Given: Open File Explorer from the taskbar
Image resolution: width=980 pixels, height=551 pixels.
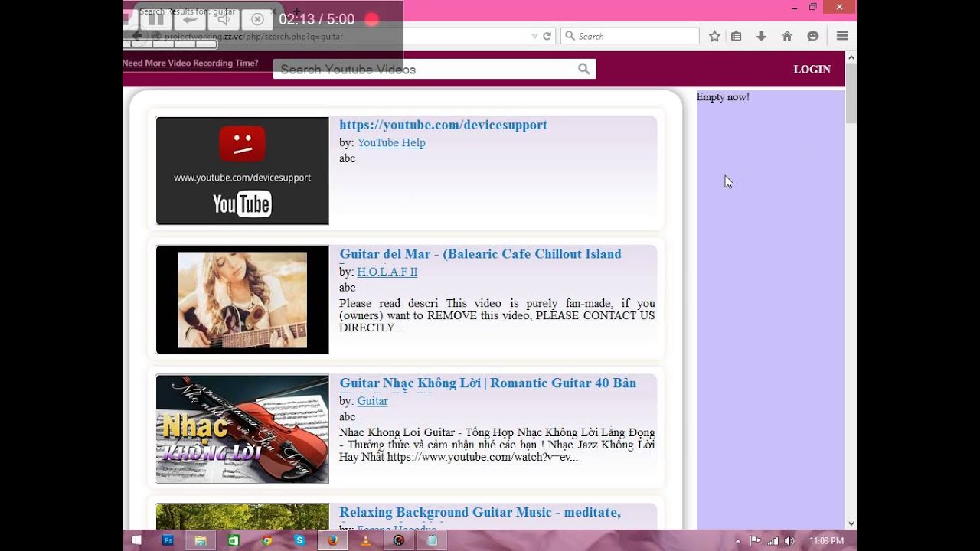Looking at the screenshot, I should 201,540.
